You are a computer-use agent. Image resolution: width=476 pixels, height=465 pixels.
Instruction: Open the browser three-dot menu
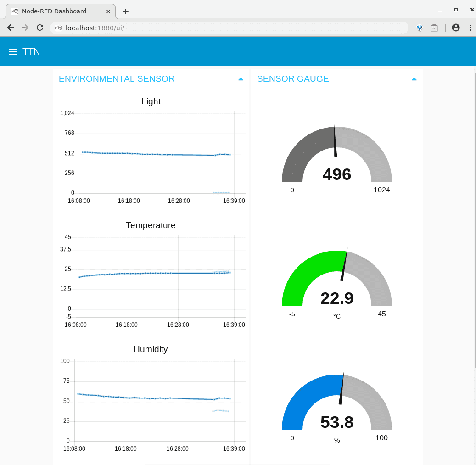coord(470,28)
